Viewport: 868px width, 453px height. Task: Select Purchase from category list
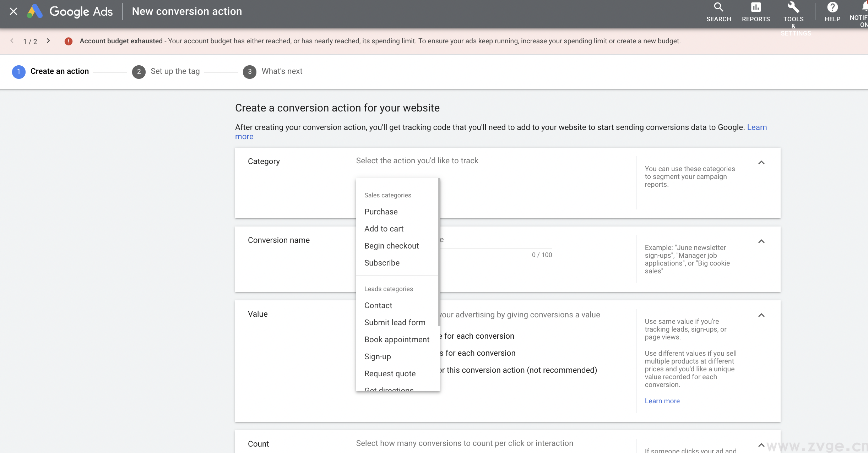(x=381, y=212)
